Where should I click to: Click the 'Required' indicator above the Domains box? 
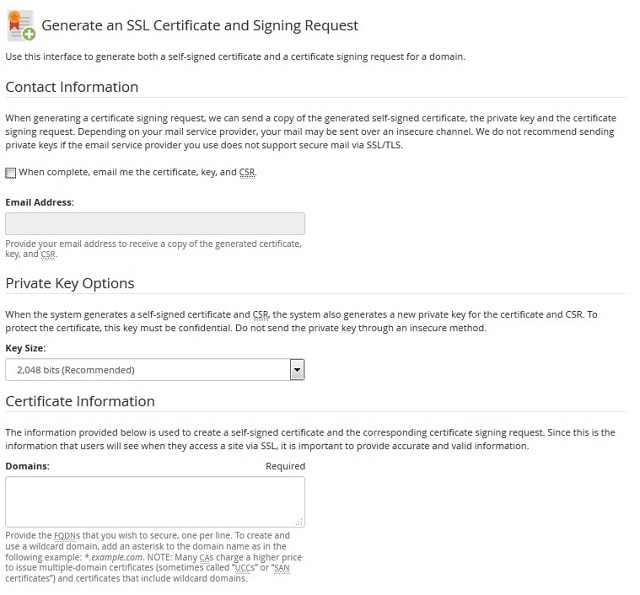point(285,466)
